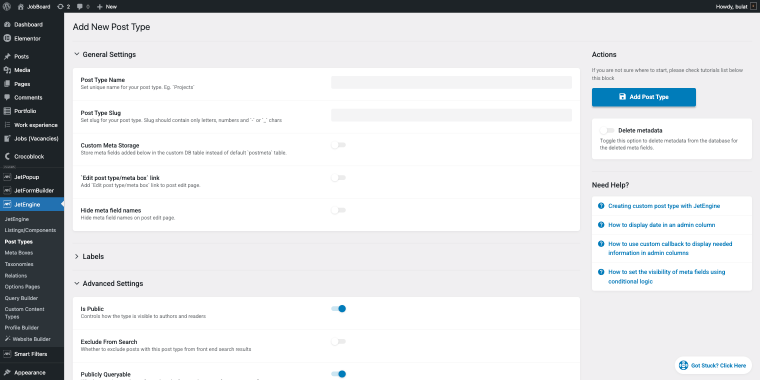
Task: Open custom callback admin columns tutorial link
Action: [670, 248]
